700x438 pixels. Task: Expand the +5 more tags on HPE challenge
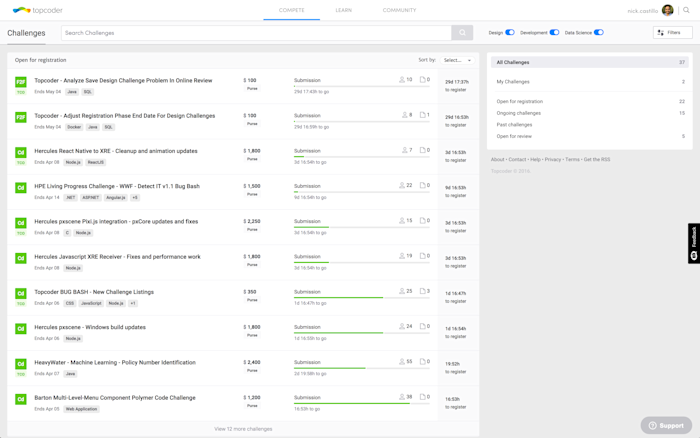click(x=135, y=197)
